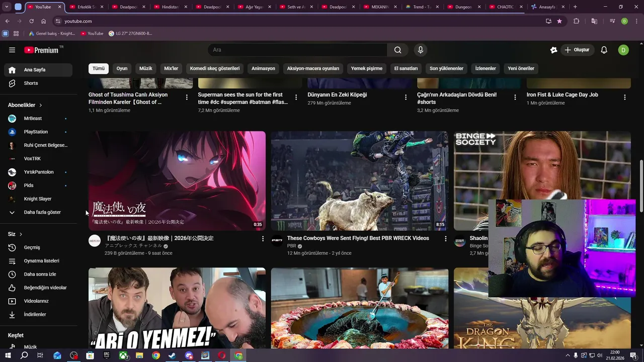The image size is (644, 362).
Task: Open İndirilenler downloads
Action: 38,314
